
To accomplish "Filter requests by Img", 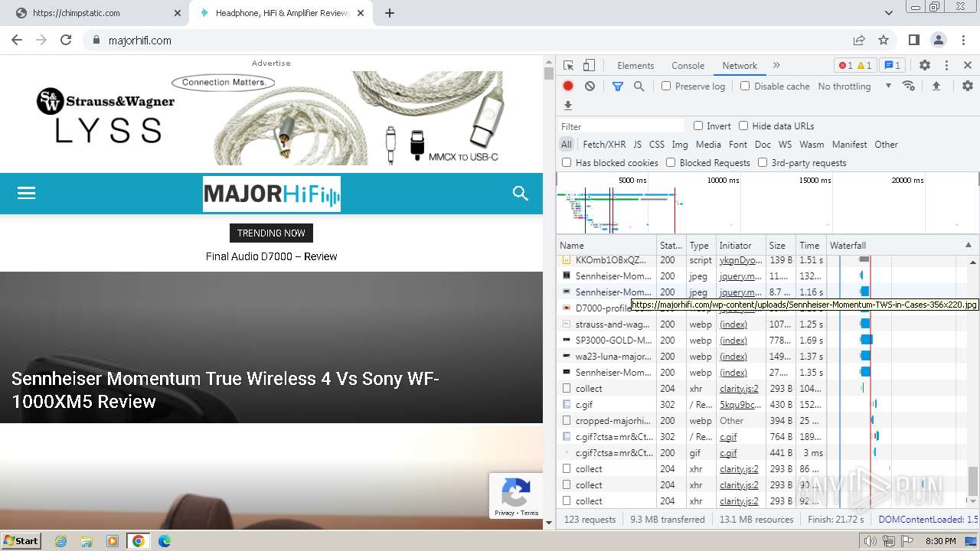I will [680, 145].
